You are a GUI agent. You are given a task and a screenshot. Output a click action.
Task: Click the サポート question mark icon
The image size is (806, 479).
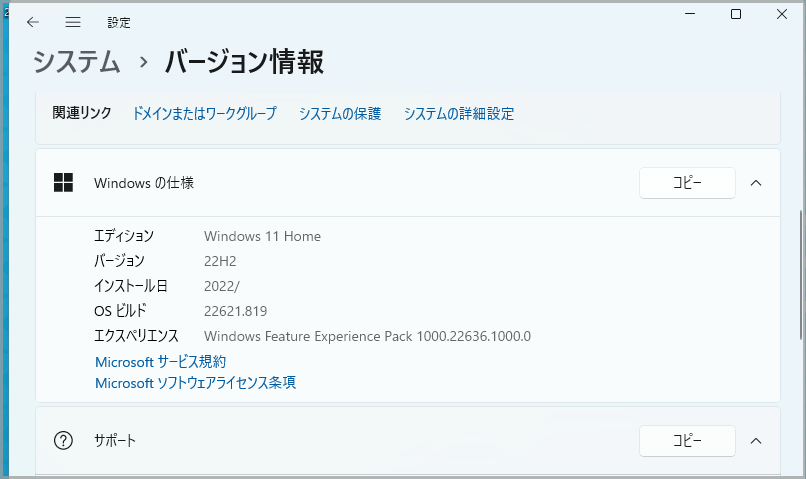pos(64,441)
